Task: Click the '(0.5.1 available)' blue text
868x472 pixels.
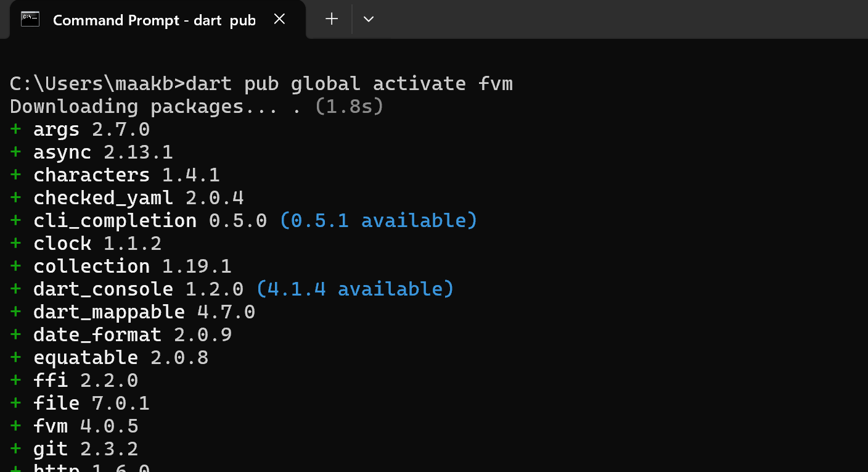Action: pos(379,220)
